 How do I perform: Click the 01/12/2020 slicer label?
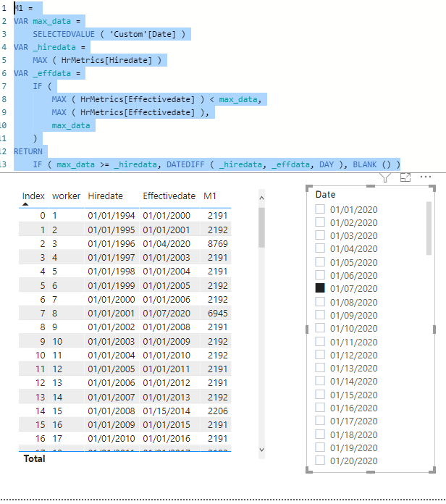353,355
